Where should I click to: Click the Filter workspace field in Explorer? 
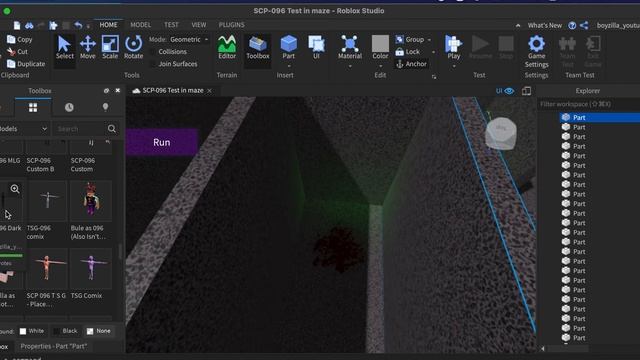coord(588,104)
